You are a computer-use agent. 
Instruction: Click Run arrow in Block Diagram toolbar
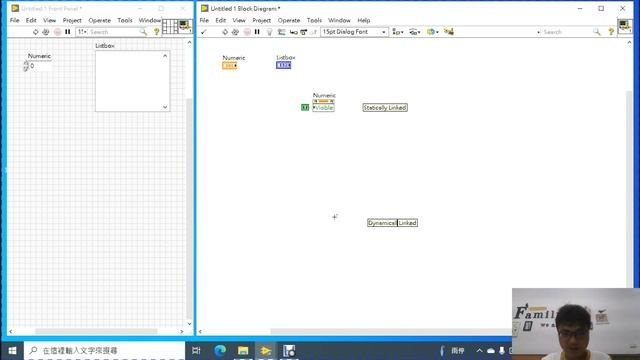[x=225, y=32]
